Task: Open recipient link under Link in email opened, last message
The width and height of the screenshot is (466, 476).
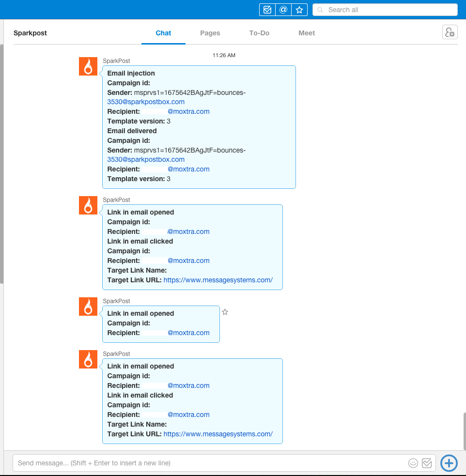Action: coord(188,385)
